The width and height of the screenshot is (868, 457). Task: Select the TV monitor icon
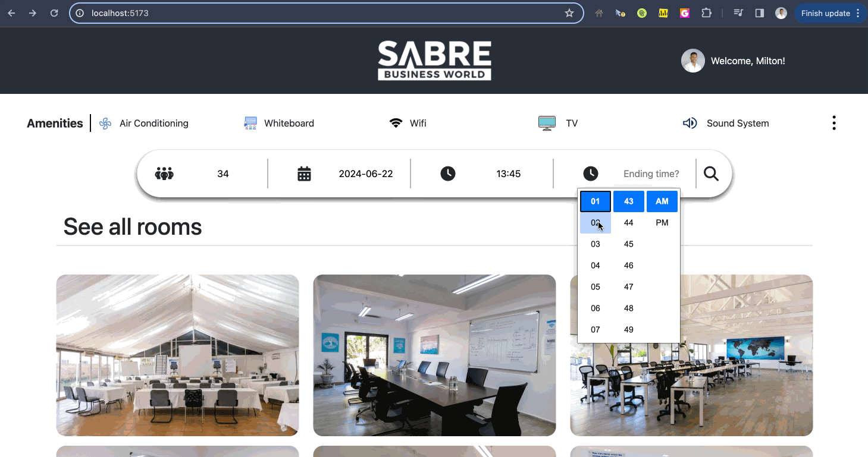[x=547, y=123]
